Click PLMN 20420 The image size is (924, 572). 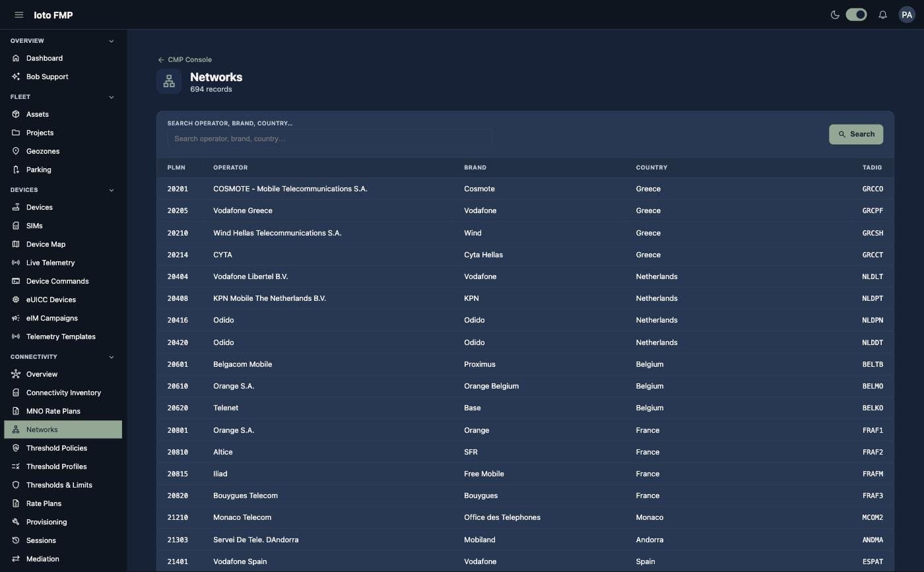point(178,342)
